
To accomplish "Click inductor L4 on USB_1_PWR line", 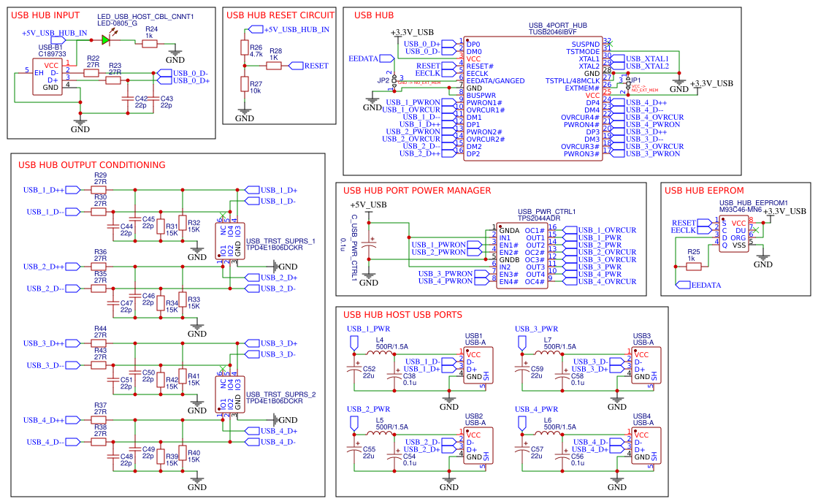I will click(x=379, y=354).
